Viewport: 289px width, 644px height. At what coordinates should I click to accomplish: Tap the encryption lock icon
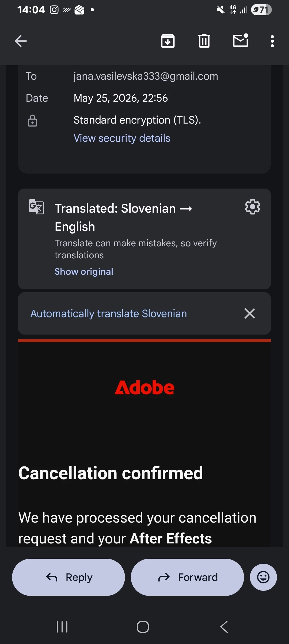(33, 121)
